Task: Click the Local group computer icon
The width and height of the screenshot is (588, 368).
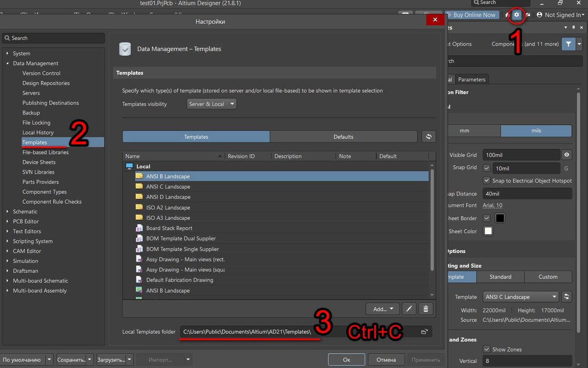Action: [129, 166]
